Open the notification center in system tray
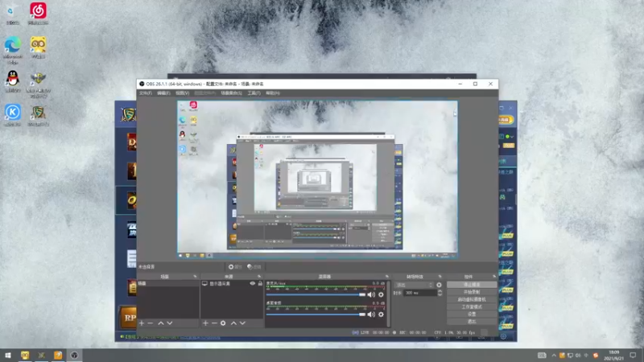The height and width of the screenshot is (362, 644). tap(633, 356)
